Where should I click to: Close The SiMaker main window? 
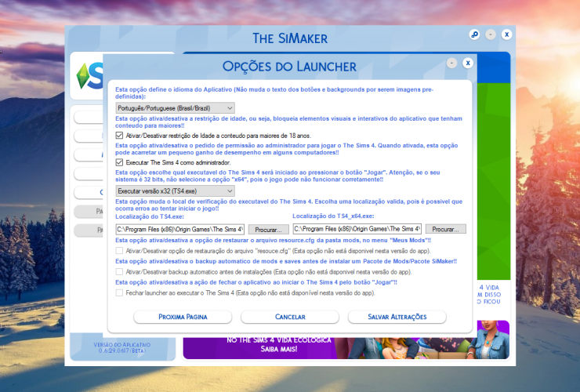pyautogui.click(x=507, y=34)
